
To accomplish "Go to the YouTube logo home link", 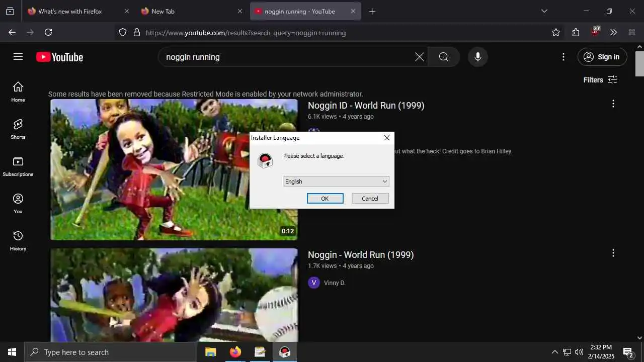I will pos(59,57).
